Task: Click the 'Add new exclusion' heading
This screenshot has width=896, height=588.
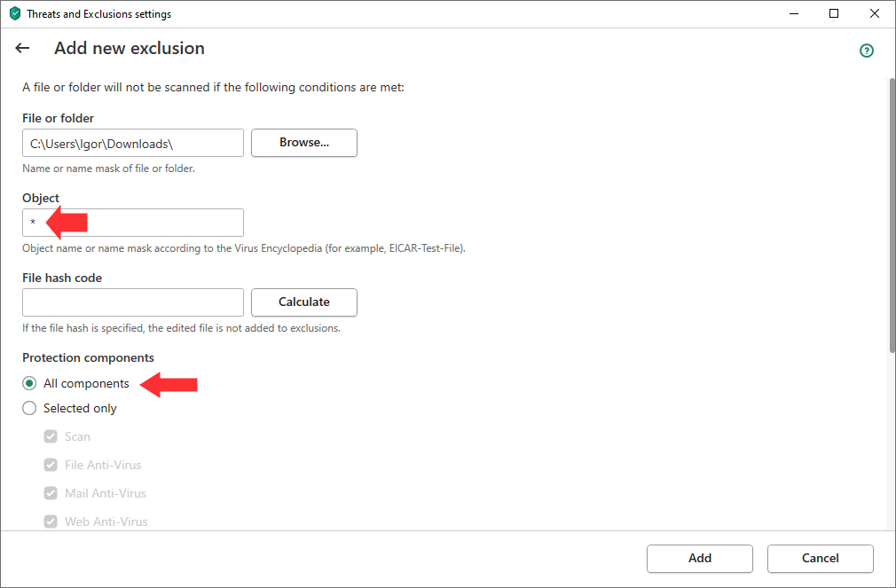Action: pos(130,48)
